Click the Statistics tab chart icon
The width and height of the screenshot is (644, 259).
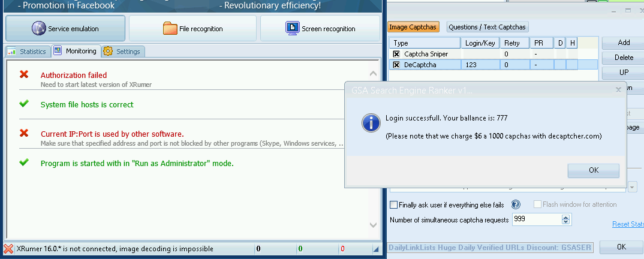[12, 52]
